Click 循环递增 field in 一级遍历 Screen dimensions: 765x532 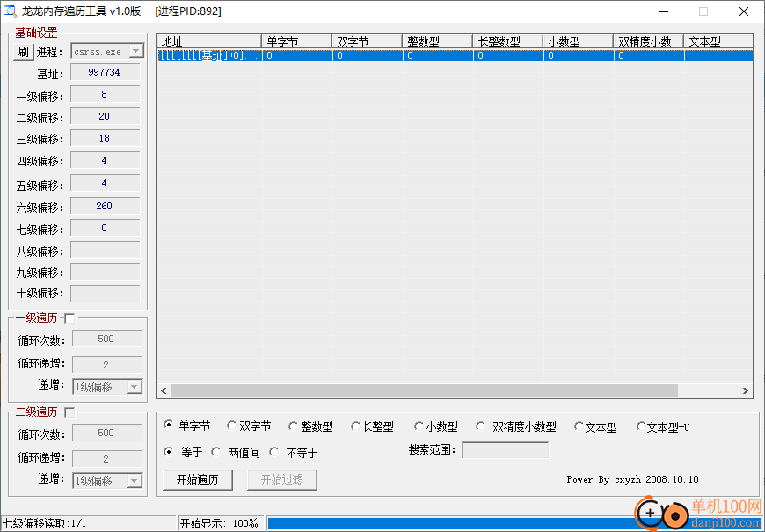(107, 365)
